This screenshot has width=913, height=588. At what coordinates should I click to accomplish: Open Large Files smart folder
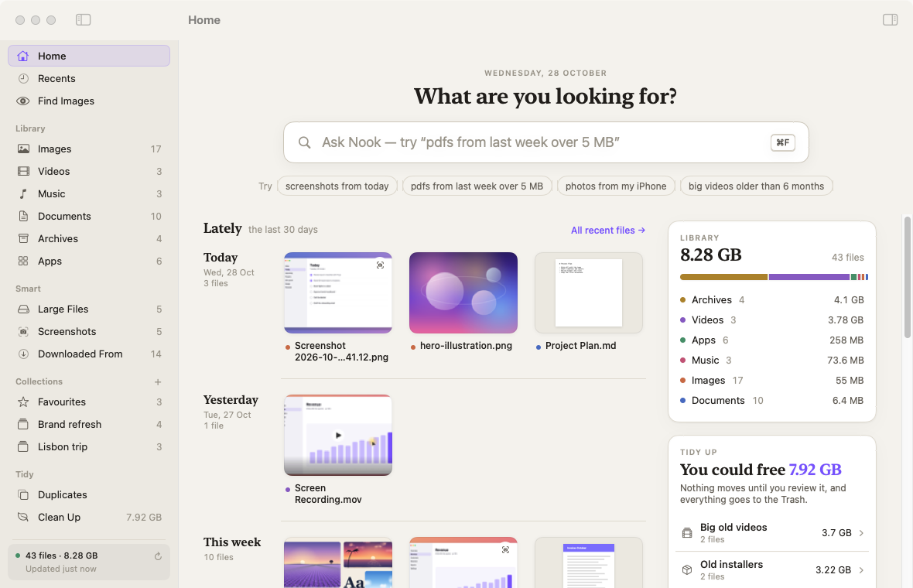point(89,309)
